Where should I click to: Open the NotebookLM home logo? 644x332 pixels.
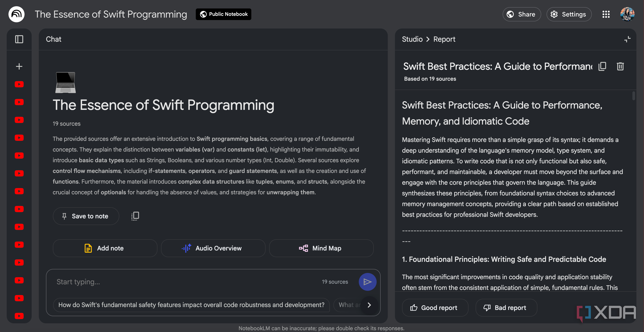[x=17, y=14]
